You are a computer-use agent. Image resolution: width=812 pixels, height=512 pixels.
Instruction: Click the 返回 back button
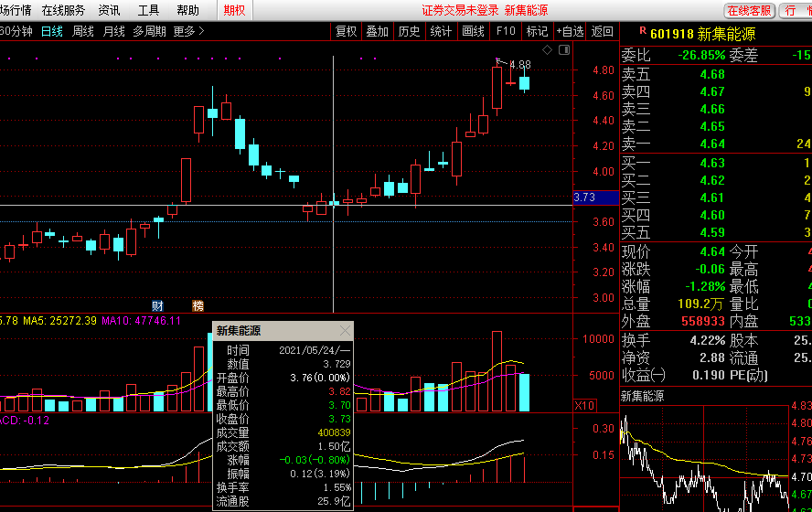coord(603,32)
